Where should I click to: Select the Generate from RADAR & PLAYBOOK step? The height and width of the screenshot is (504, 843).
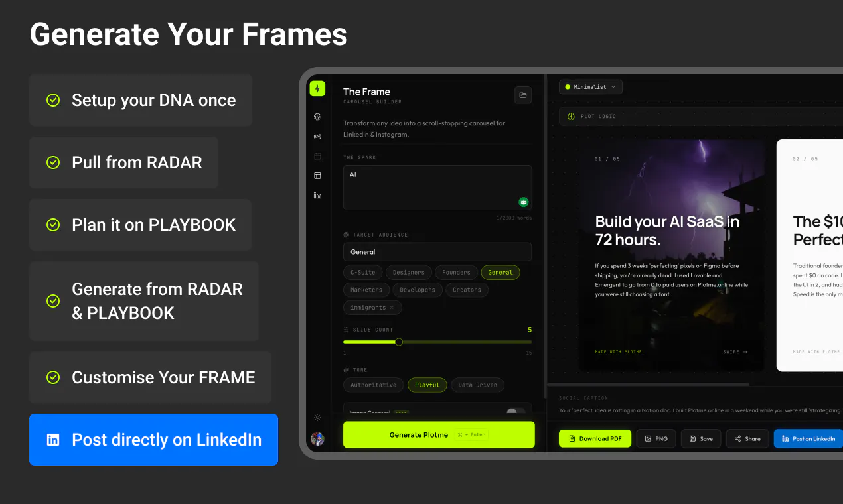(144, 301)
